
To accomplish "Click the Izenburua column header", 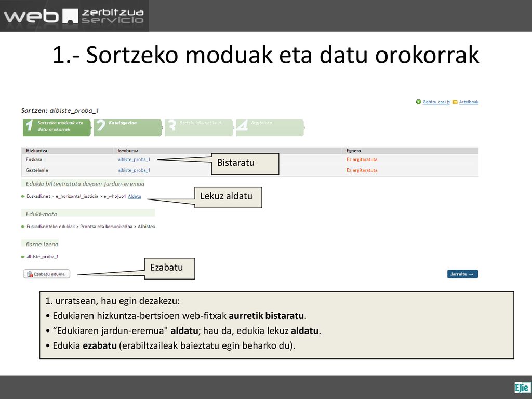I will click(x=128, y=151).
